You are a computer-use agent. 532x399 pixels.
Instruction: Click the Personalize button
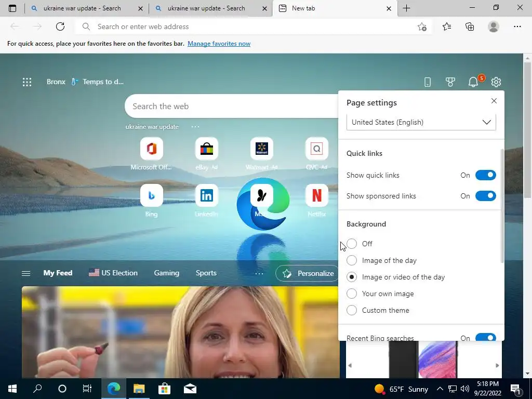[307, 273]
